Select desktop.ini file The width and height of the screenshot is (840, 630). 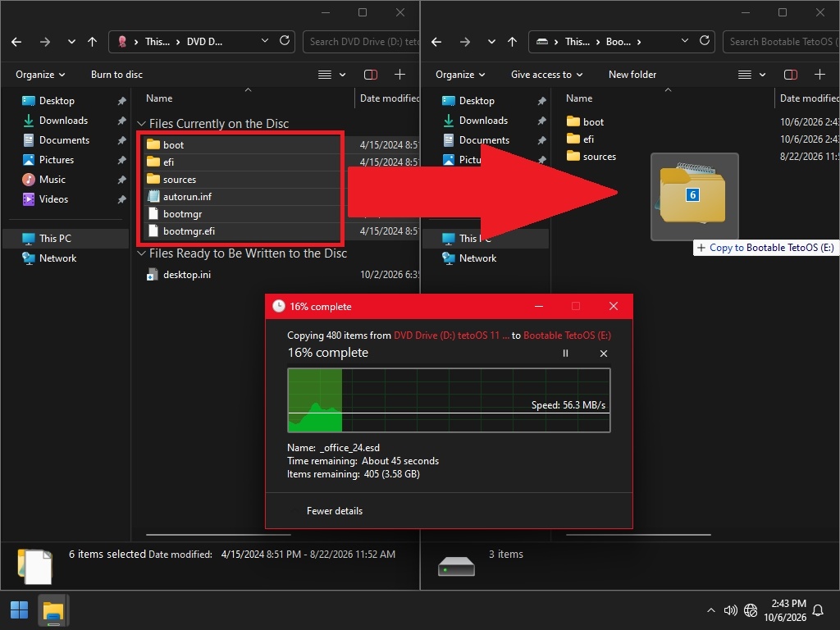coord(186,275)
